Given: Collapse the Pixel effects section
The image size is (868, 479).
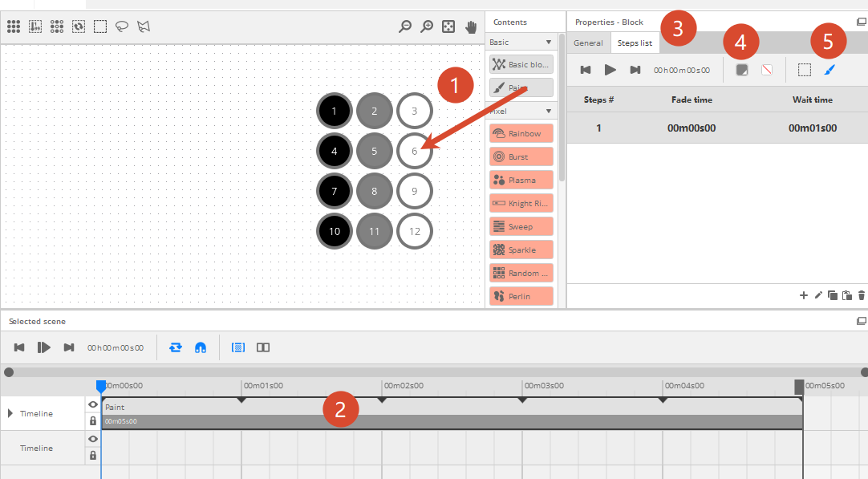Looking at the screenshot, I should tap(549, 112).
